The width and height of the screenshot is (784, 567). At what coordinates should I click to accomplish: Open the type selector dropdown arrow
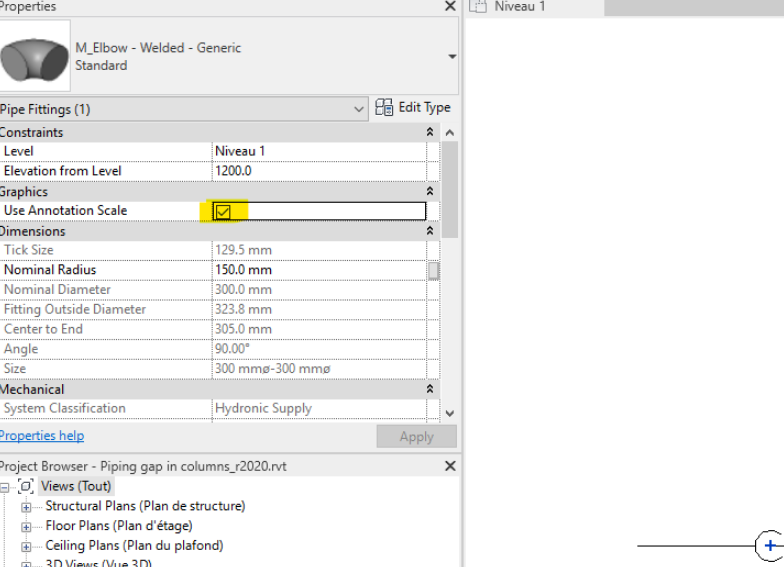coord(452,56)
